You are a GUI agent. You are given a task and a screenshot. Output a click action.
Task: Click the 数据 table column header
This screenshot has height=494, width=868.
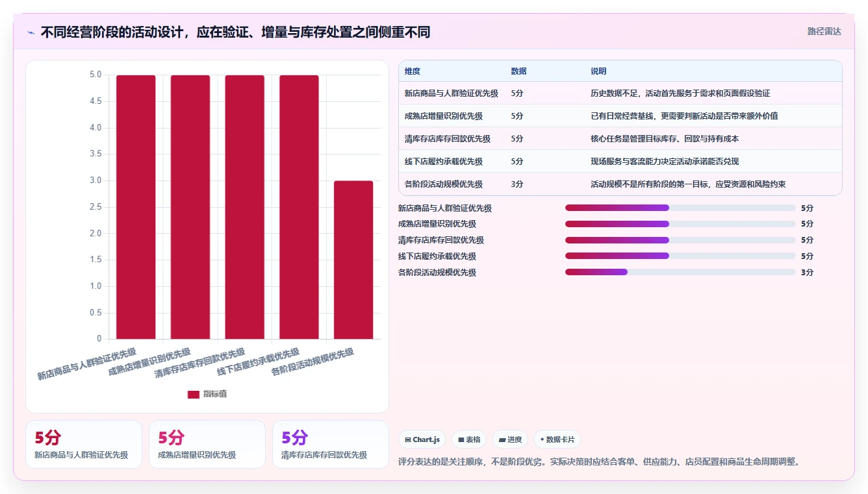[519, 71]
